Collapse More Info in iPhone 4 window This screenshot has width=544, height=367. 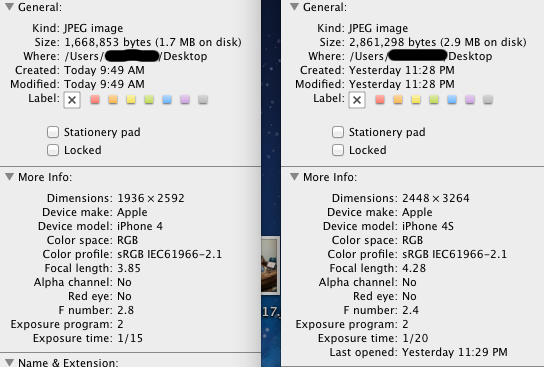(x=9, y=177)
